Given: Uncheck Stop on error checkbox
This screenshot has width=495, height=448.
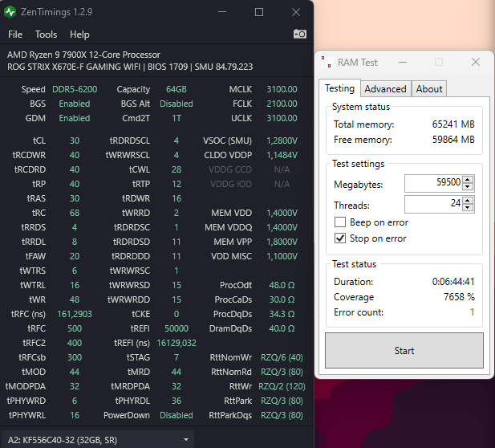Looking at the screenshot, I should (x=340, y=238).
